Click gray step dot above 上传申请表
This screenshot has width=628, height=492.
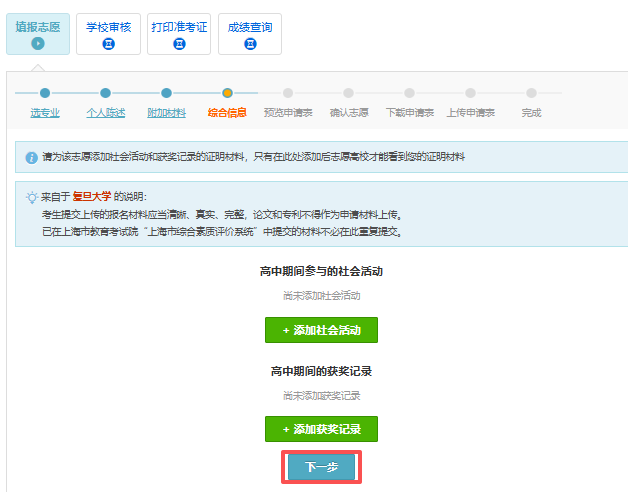[x=470, y=93]
